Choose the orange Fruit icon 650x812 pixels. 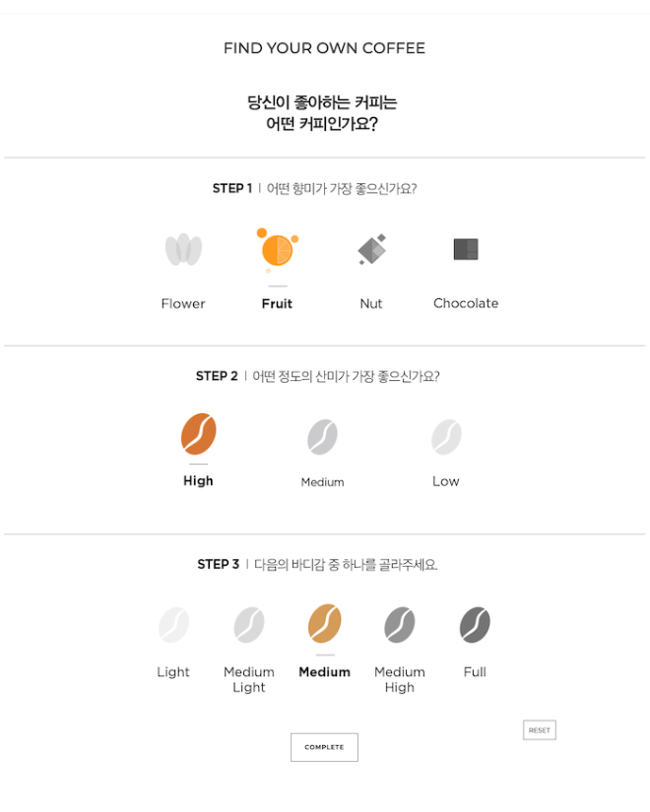coord(278,250)
